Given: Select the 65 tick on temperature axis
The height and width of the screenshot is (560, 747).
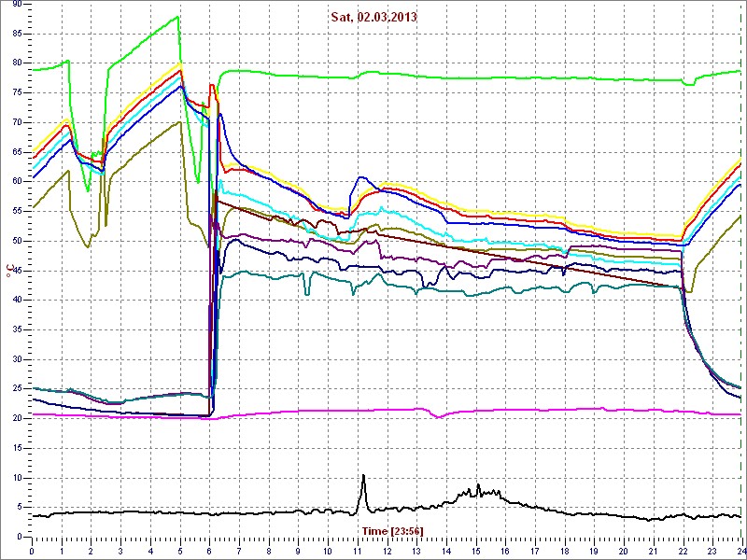Looking at the screenshot, I should 16,152.
